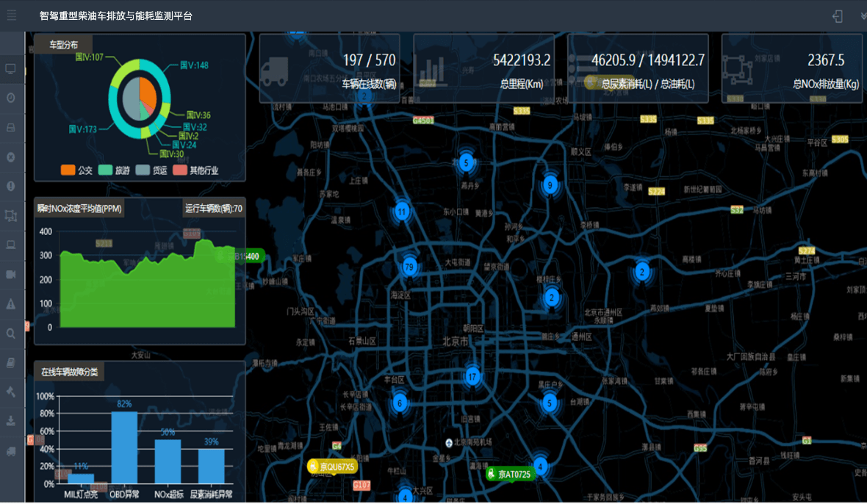Click the 尿素消耗异常 bar at 39%
This screenshot has width=867, height=504.
(211, 467)
